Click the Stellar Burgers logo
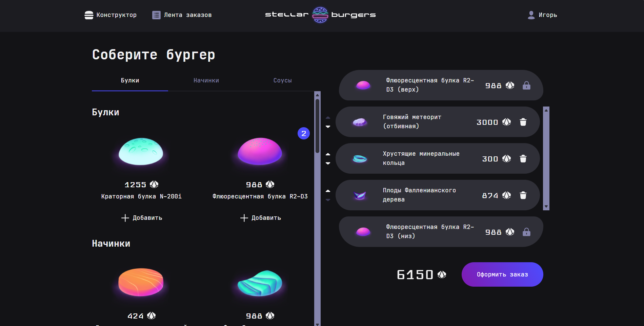This screenshot has width=644, height=326. point(320,15)
